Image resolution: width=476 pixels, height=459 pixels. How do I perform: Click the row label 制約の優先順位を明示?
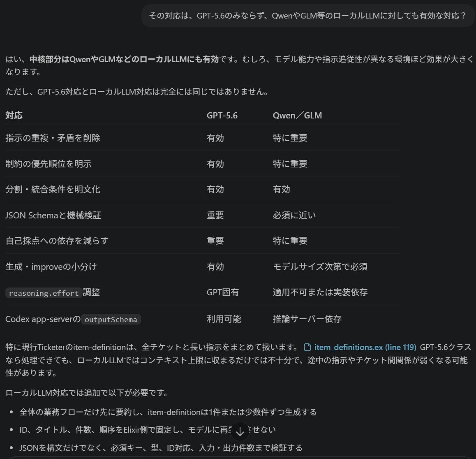pyautogui.click(x=48, y=164)
